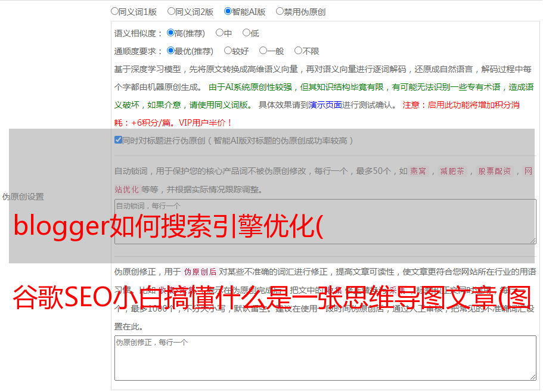Screen dimensions: 543x392
Task: Set 通顺度要求 to 不限
Action: (x=298, y=51)
